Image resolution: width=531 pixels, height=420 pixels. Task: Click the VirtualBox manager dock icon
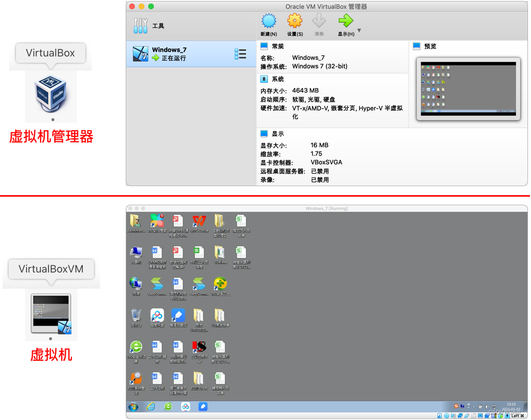(x=51, y=94)
